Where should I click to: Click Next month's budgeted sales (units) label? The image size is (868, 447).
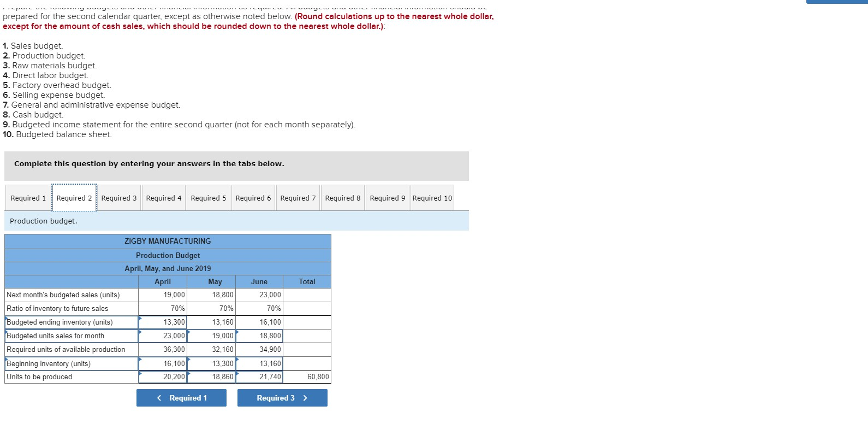coord(63,295)
